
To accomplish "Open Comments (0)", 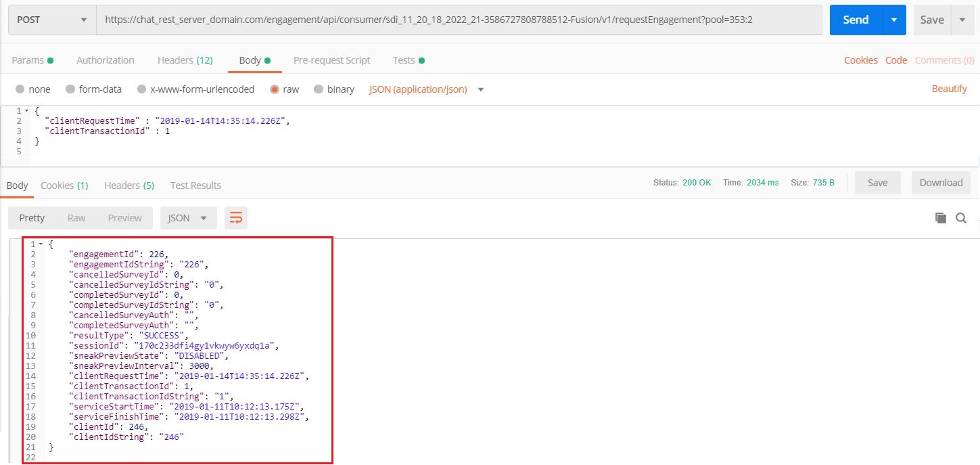I will click(x=945, y=60).
